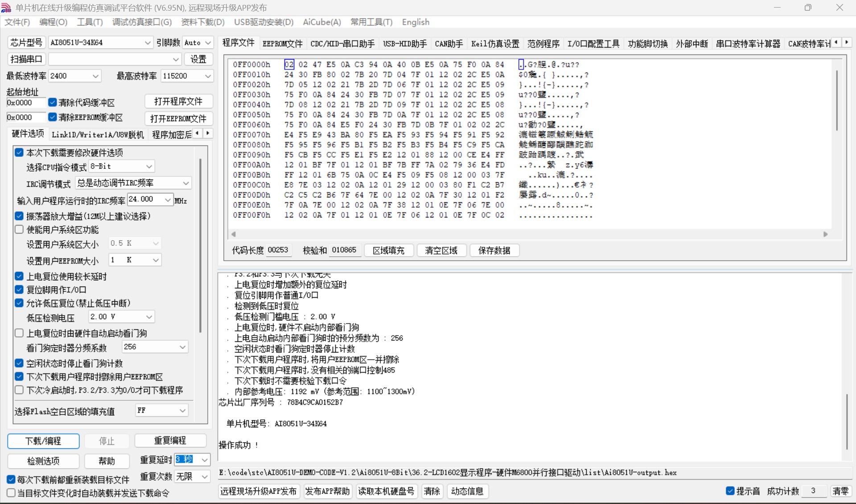The image size is (856, 504).
Task: Click the 保存数据 button
Action: tap(494, 250)
